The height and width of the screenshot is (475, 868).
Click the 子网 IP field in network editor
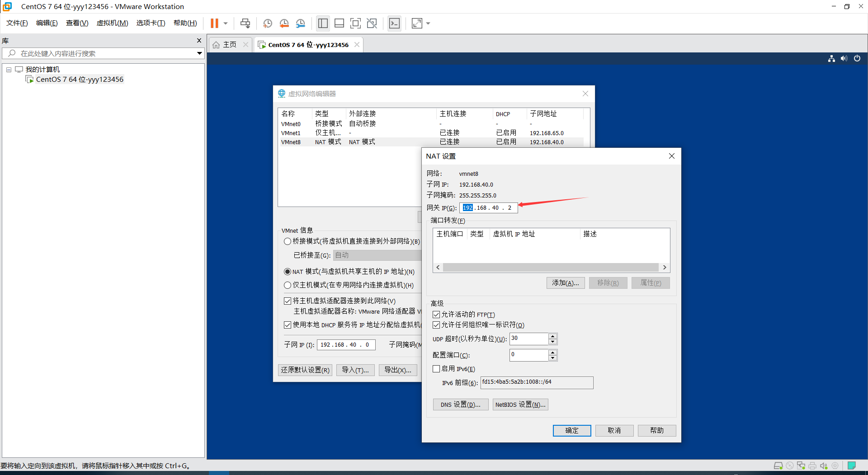click(x=346, y=345)
